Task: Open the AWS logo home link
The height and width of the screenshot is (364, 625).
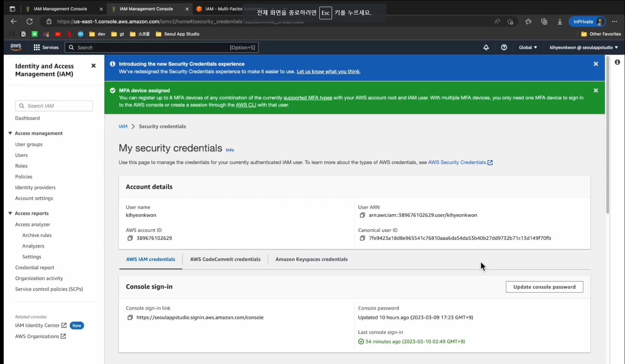Action: tap(16, 47)
